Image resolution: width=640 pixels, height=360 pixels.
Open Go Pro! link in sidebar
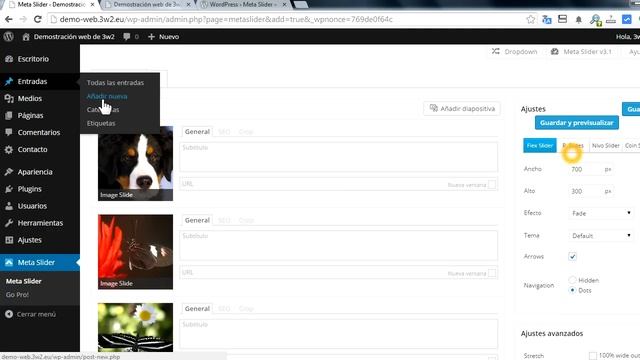pyautogui.click(x=17, y=295)
